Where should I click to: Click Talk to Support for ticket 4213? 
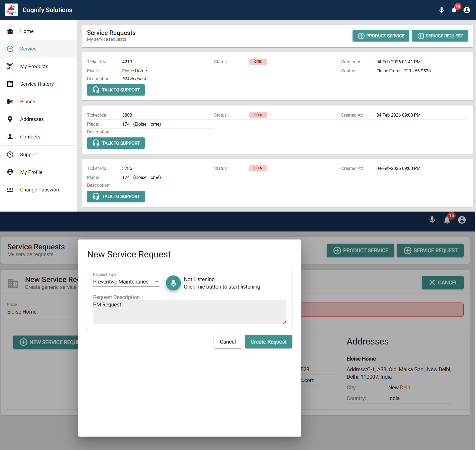[116, 90]
